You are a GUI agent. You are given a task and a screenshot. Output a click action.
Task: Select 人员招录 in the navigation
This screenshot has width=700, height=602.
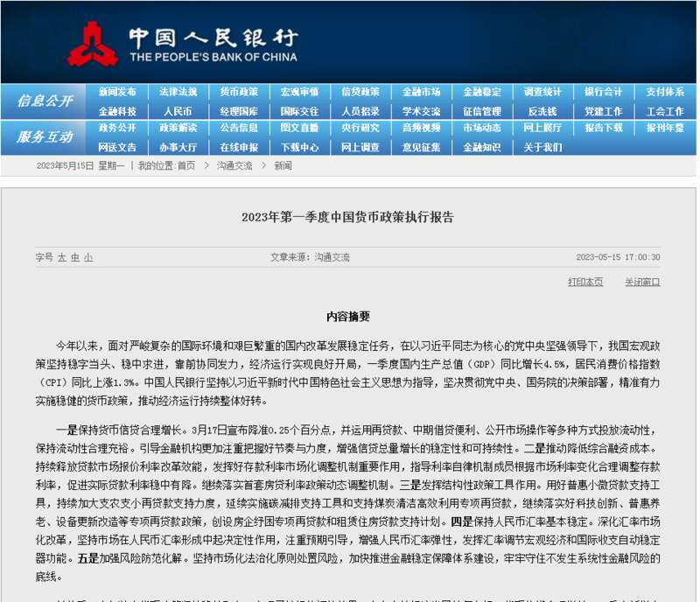[x=360, y=111]
